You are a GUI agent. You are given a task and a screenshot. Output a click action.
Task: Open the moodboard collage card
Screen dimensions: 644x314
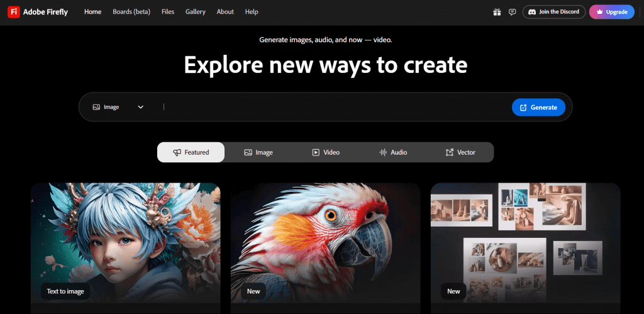coord(525,248)
